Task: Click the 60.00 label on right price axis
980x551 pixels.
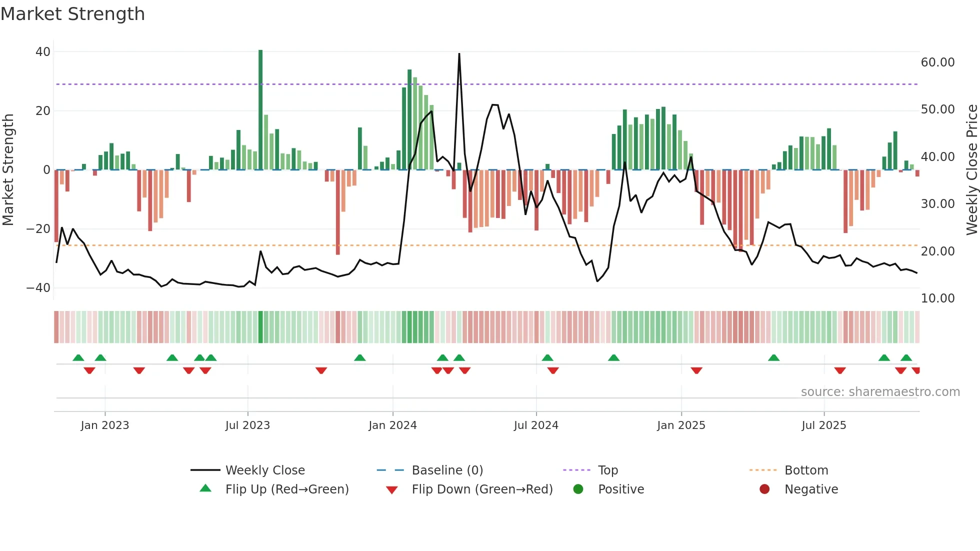Action: point(937,62)
